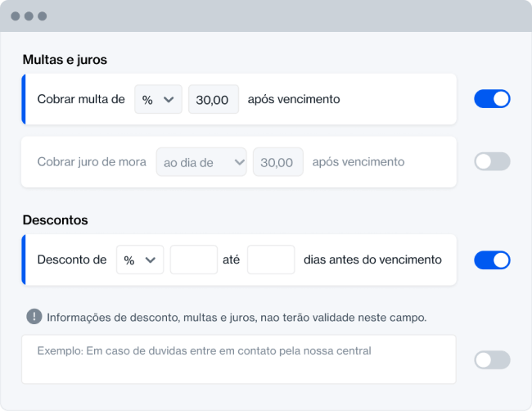Enable the toggle beside the example message box
Image resolution: width=532 pixels, height=411 pixels.
(x=492, y=359)
